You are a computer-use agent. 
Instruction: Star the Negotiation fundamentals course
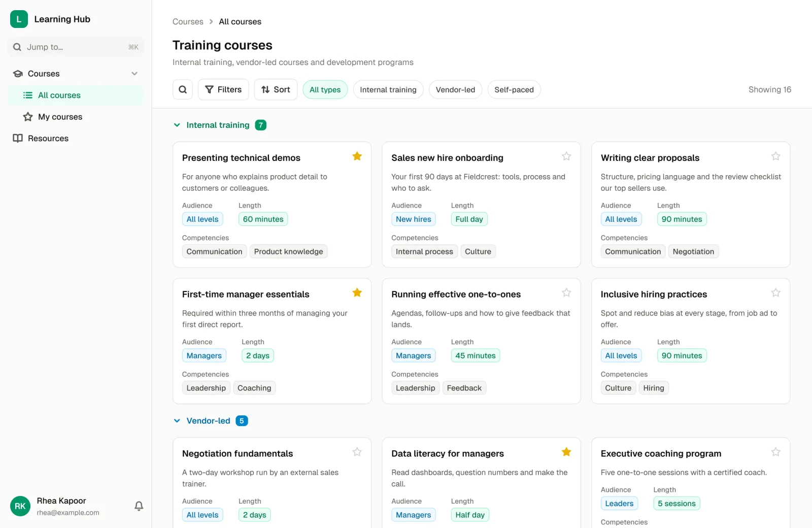pyautogui.click(x=357, y=452)
